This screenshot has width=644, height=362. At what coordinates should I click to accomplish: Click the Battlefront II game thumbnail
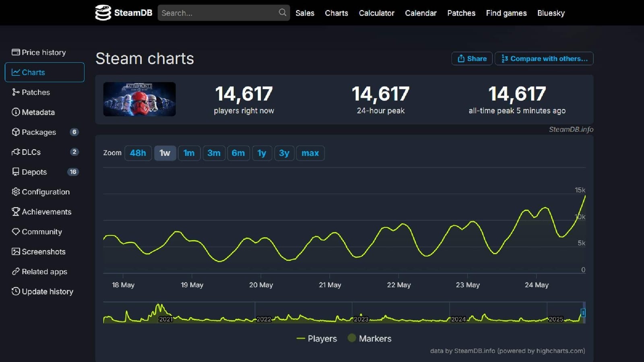[139, 99]
